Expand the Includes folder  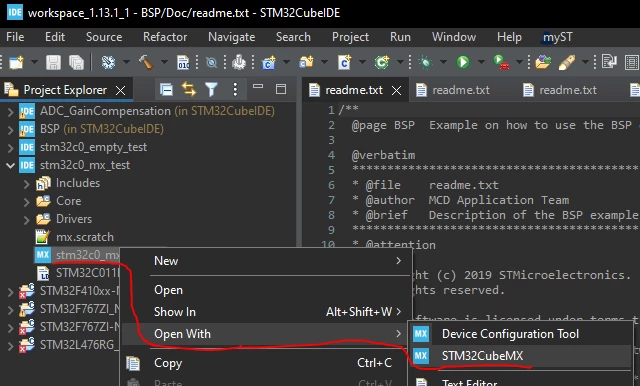(x=27, y=184)
